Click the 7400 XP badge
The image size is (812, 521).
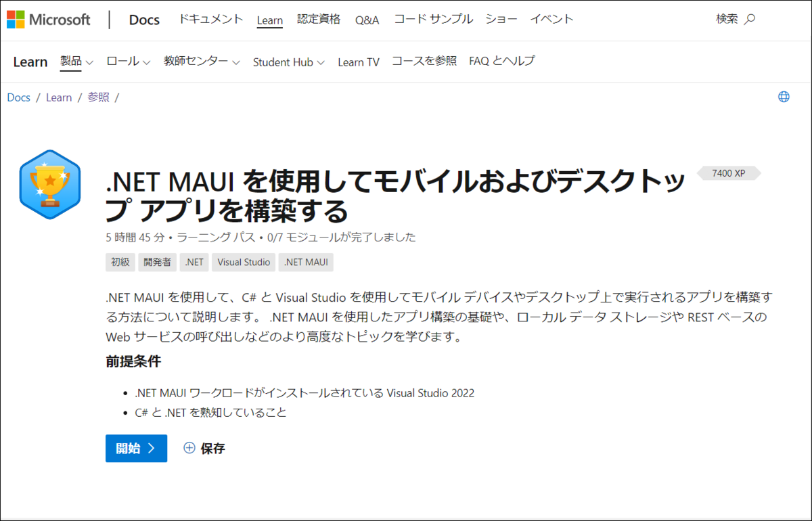click(x=728, y=173)
